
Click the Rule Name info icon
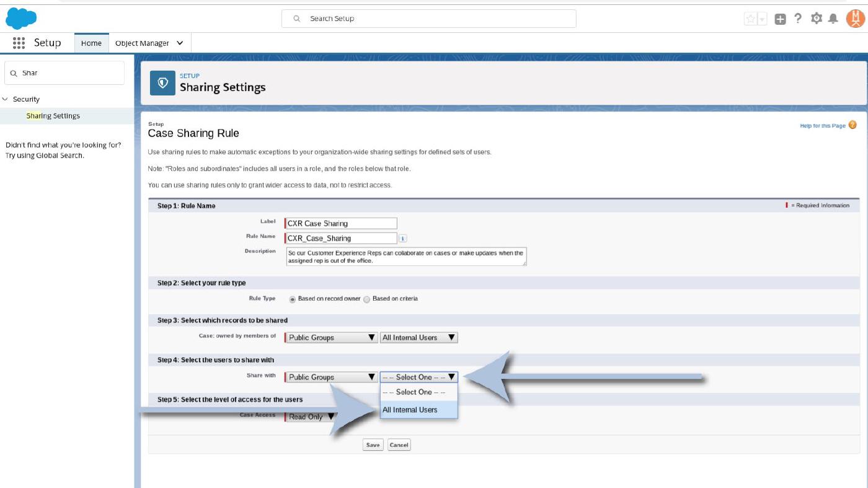pyautogui.click(x=402, y=238)
